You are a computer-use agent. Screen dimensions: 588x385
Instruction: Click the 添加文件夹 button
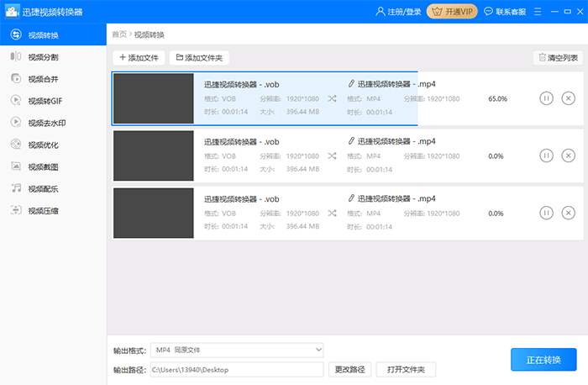click(199, 58)
